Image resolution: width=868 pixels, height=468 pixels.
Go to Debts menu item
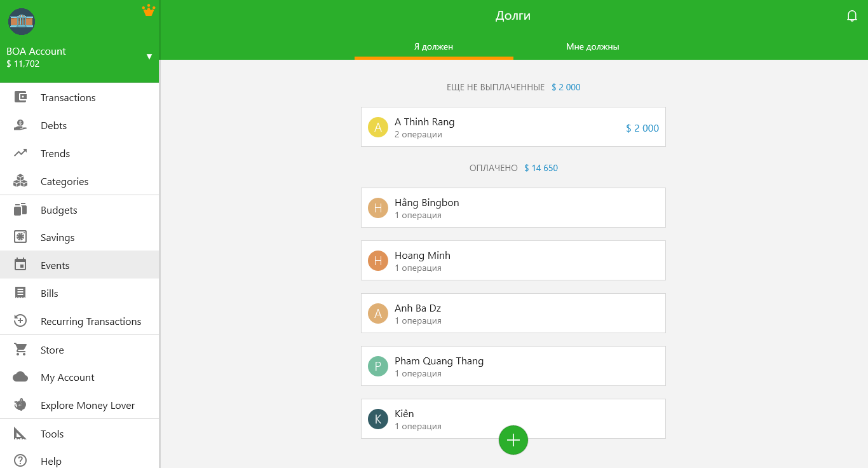79,125
